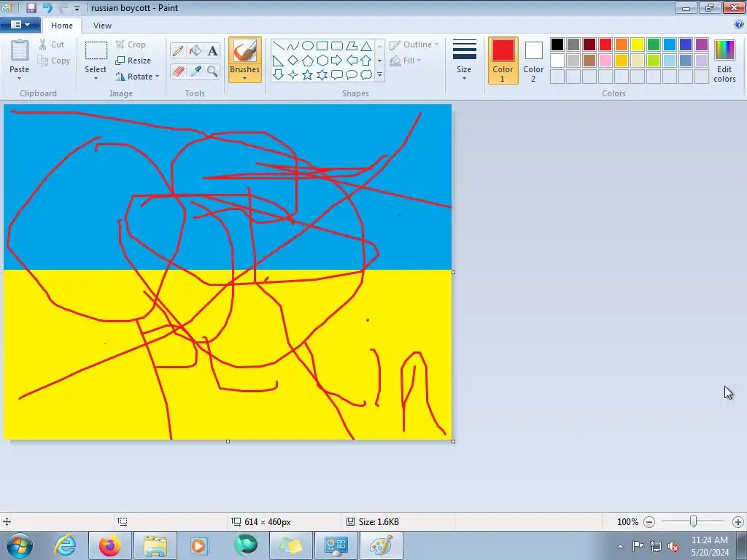
Task: Choose the Five-point star shape
Action: pyautogui.click(x=308, y=75)
